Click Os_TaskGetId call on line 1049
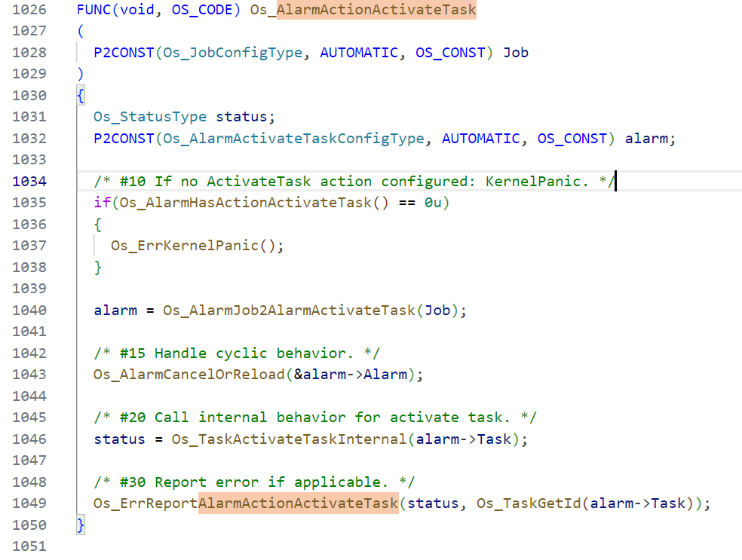 [x=529, y=503]
